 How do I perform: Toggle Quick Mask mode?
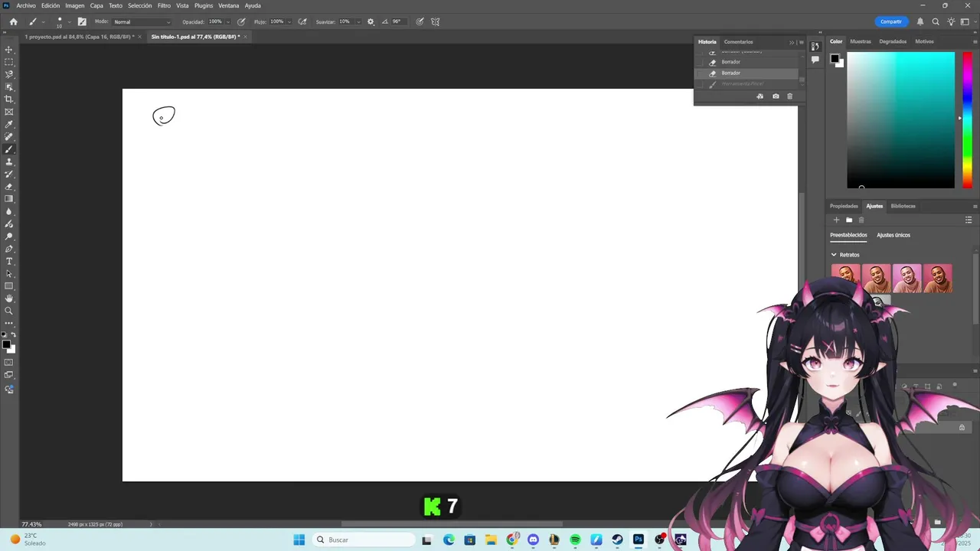pos(9,362)
